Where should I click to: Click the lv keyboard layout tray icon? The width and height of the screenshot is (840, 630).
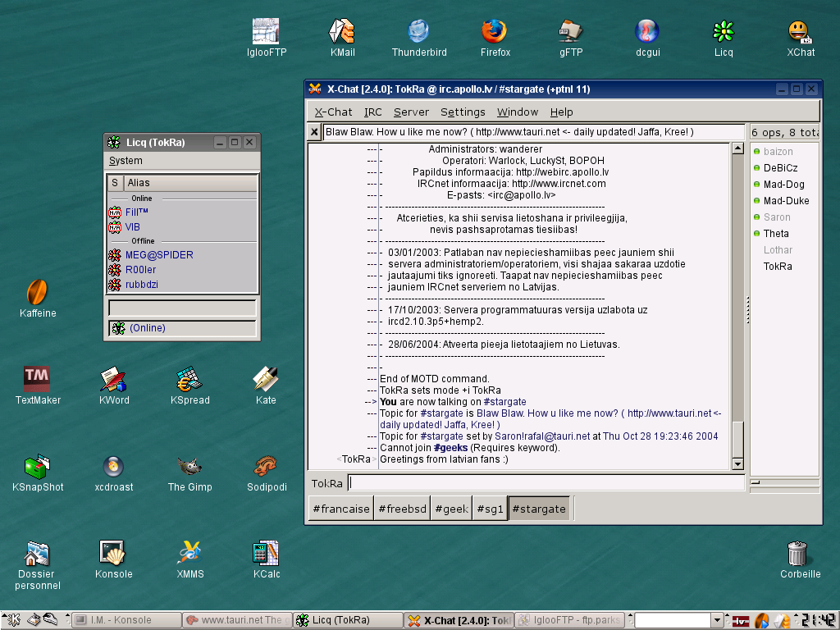(x=741, y=621)
